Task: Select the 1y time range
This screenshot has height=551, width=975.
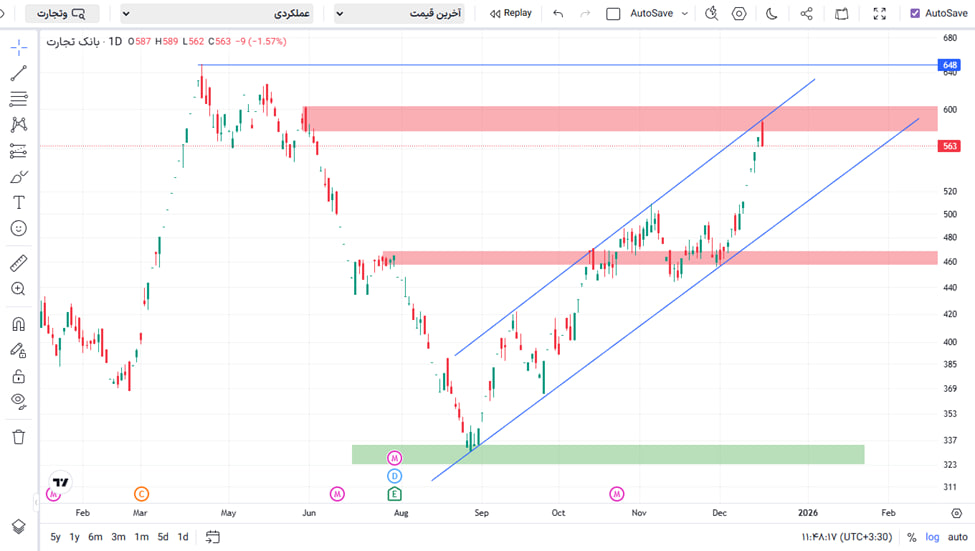Action: tap(75, 537)
